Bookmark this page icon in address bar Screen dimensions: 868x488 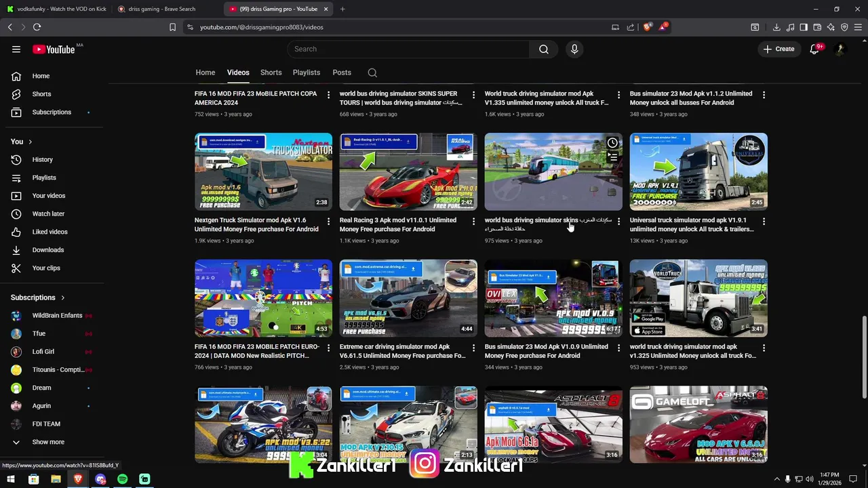pos(172,27)
